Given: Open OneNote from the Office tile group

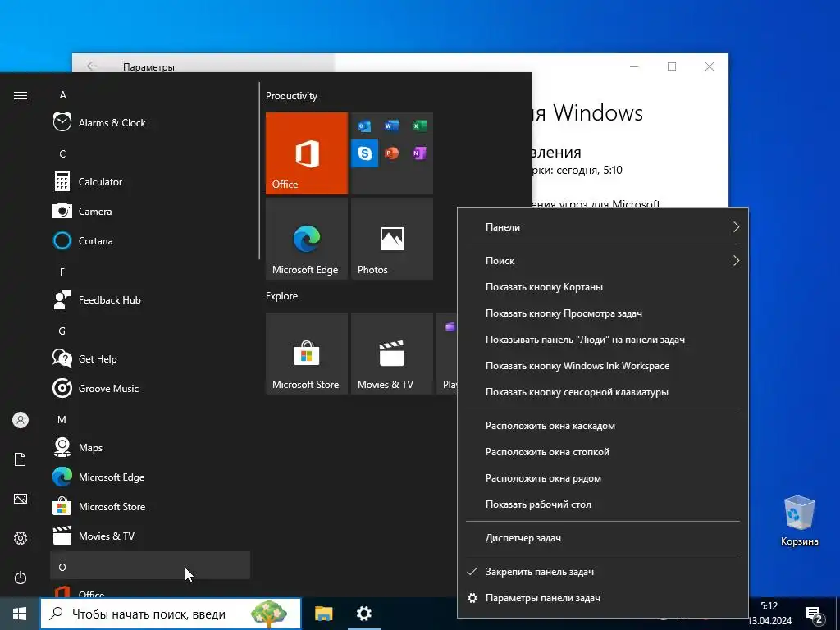Looking at the screenshot, I should click(x=419, y=153).
